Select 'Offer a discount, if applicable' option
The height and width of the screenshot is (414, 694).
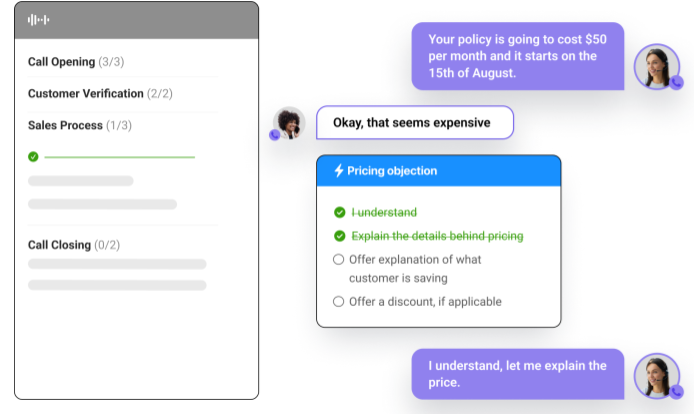[x=338, y=302]
